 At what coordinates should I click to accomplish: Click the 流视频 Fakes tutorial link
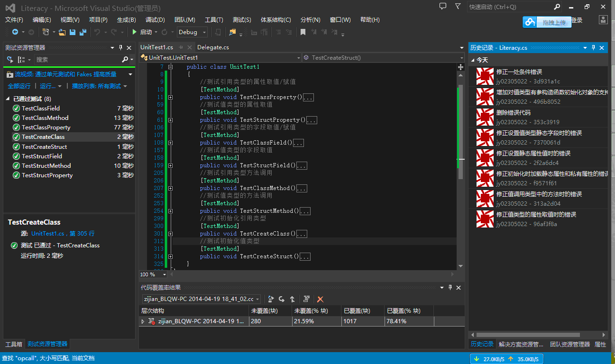[x=65, y=74]
